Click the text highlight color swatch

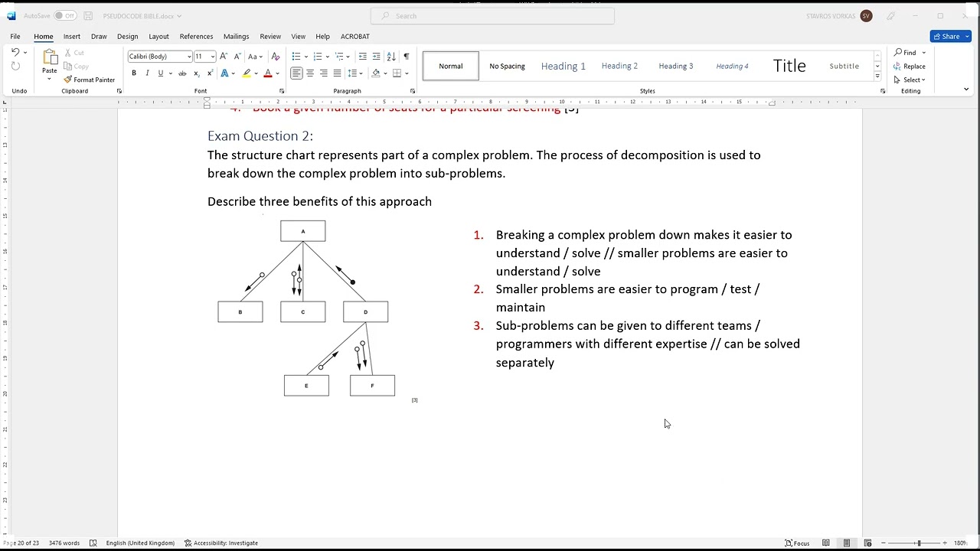pos(247,73)
